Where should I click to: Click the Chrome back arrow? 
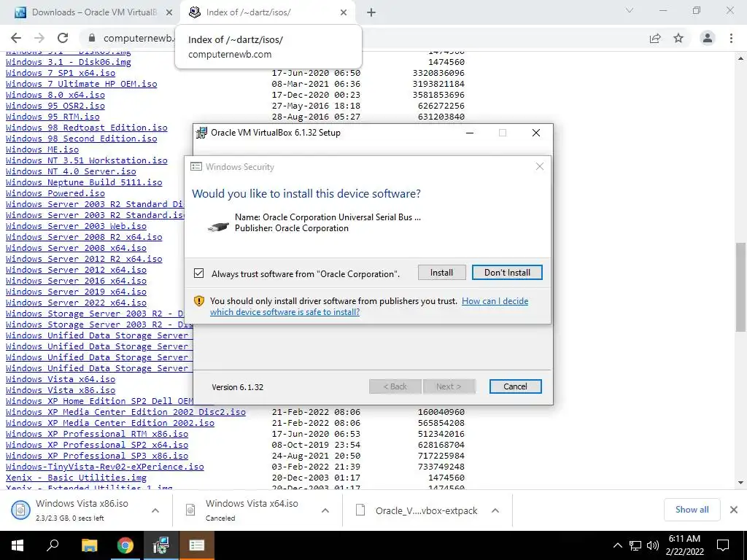[x=16, y=38]
